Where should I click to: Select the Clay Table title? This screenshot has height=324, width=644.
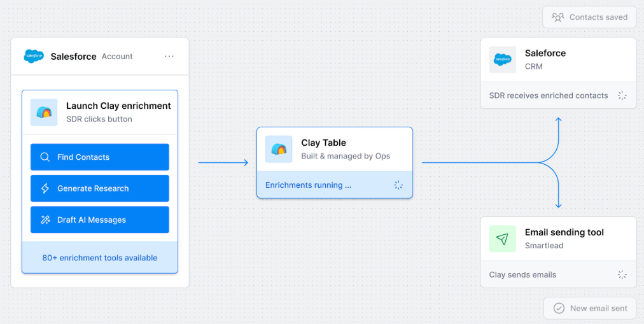click(x=324, y=143)
